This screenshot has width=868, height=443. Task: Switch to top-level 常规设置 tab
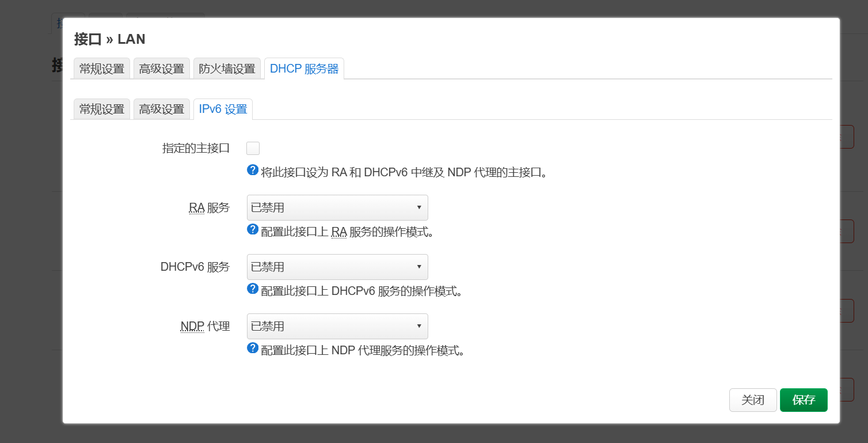coord(102,69)
